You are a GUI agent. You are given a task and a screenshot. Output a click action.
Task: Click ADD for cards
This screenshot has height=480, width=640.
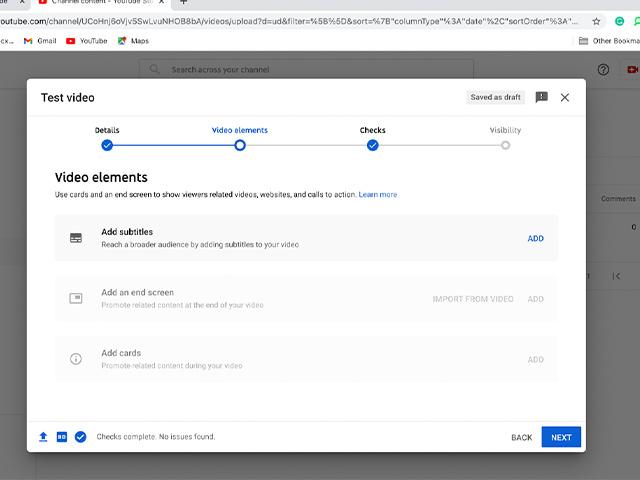pyautogui.click(x=536, y=360)
